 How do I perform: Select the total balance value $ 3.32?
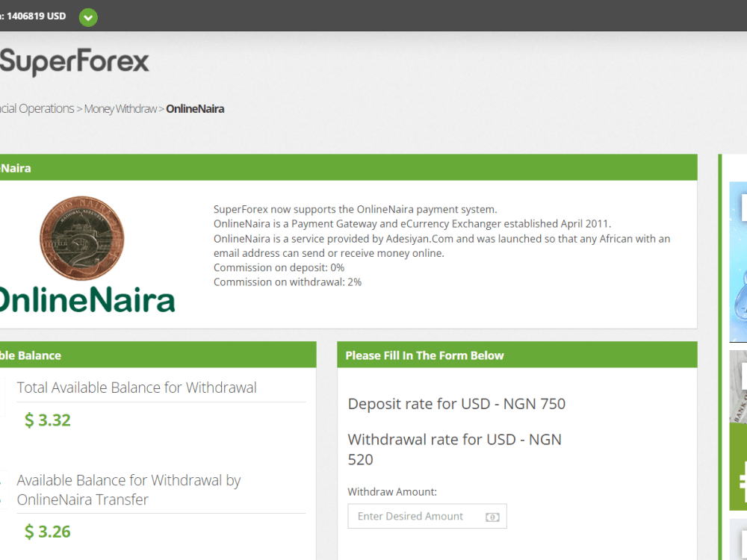click(48, 420)
